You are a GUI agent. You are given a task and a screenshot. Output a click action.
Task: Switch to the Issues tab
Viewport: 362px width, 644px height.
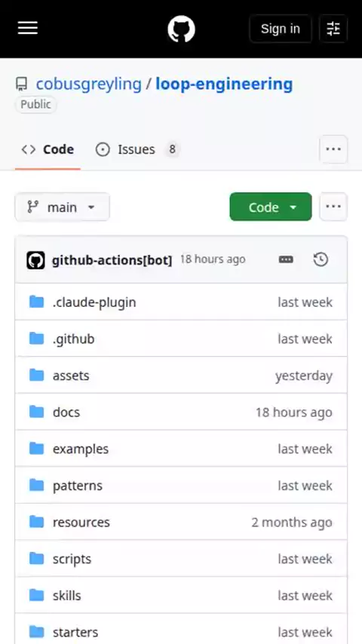(138, 149)
